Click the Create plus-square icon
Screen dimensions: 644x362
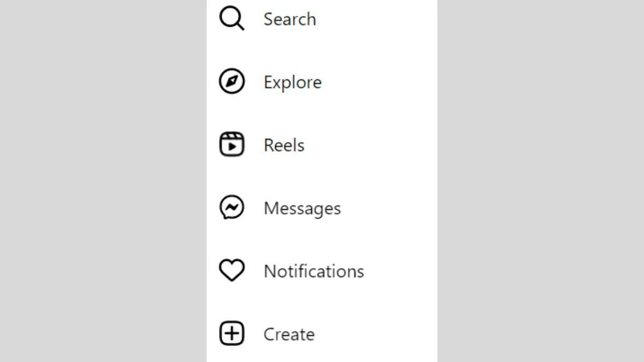point(231,334)
